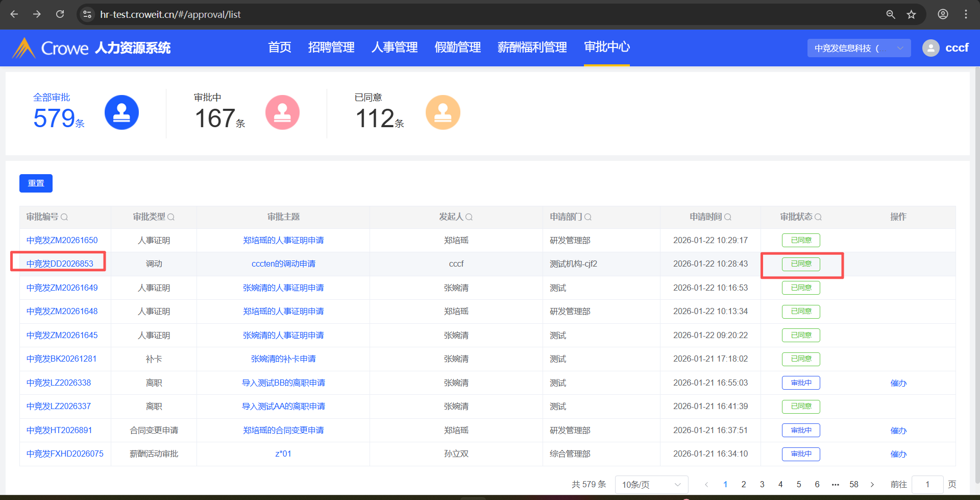Screen dimensions: 980x500
Task: Open approval 中竞发DD2026853 link
Action: pos(60,264)
